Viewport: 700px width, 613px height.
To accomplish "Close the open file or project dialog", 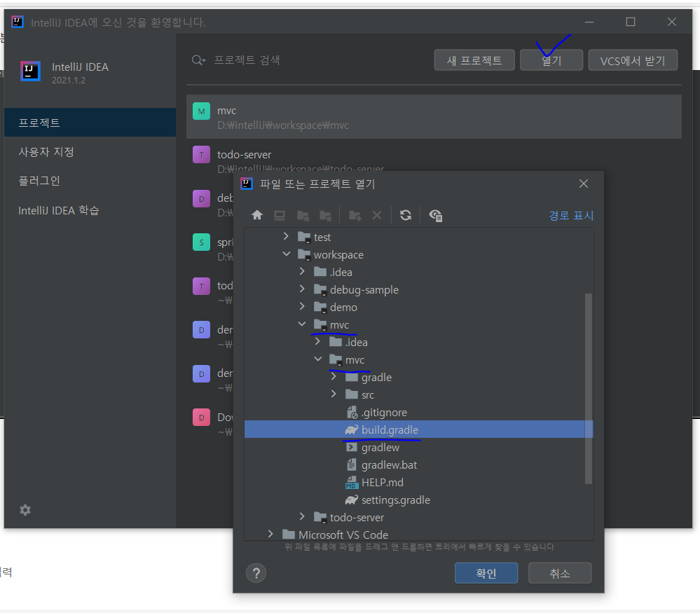I will click(x=584, y=184).
